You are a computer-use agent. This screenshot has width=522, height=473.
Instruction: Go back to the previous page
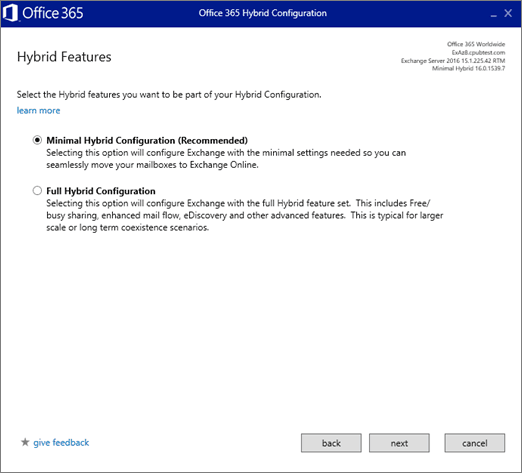331,443
